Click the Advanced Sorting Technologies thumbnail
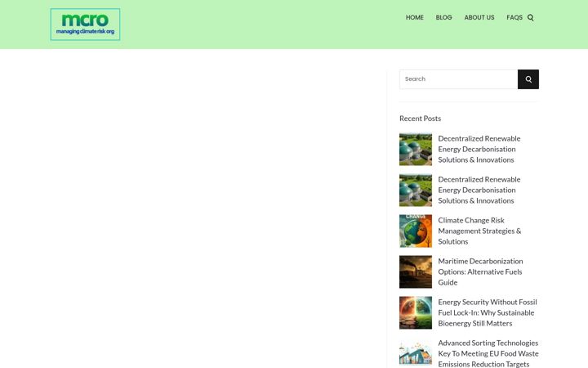The height and width of the screenshot is (368, 588). click(416, 353)
